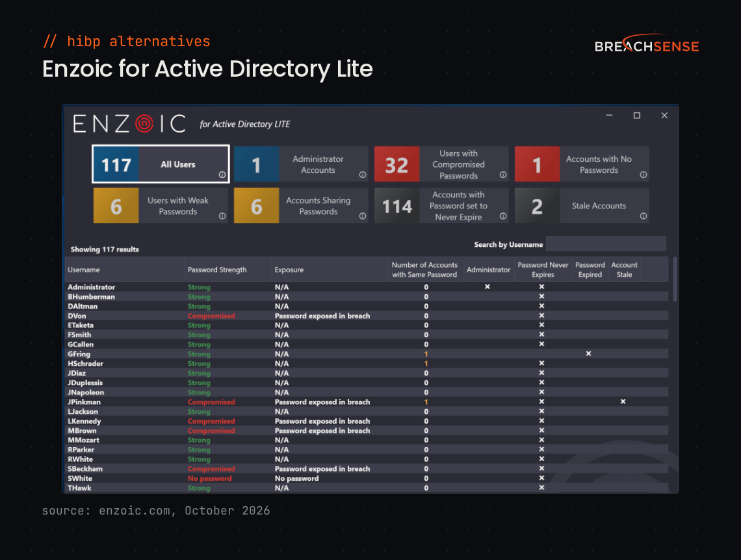This screenshot has height=560, width=741.
Task: Click No password status for SWhite
Action: tap(210, 478)
